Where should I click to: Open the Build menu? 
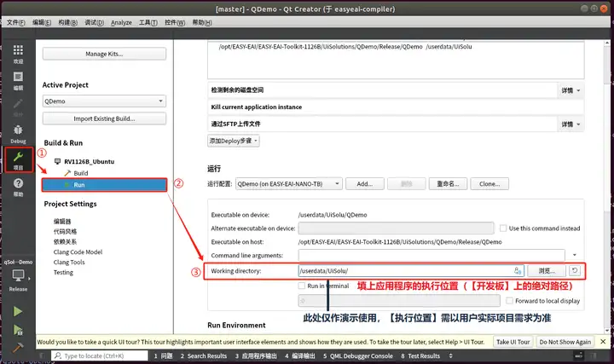click(x=67, y=22)
